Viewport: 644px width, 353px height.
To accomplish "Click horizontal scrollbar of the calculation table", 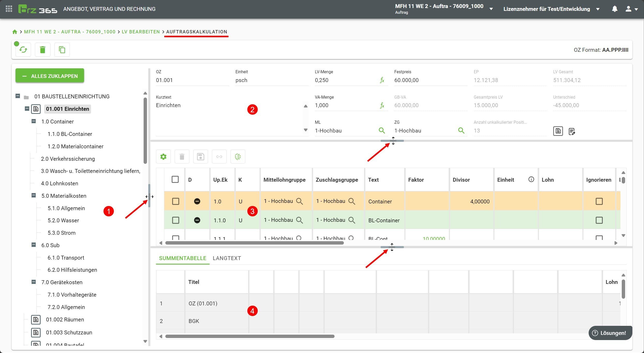I will 254,243.
